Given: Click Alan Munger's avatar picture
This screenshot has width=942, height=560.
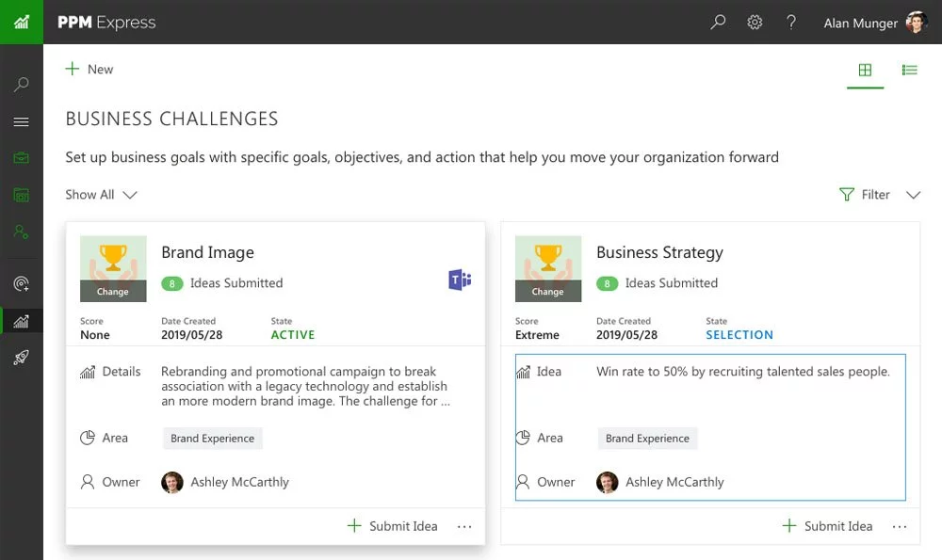Looking at the screenshot, I should point(917,23).
